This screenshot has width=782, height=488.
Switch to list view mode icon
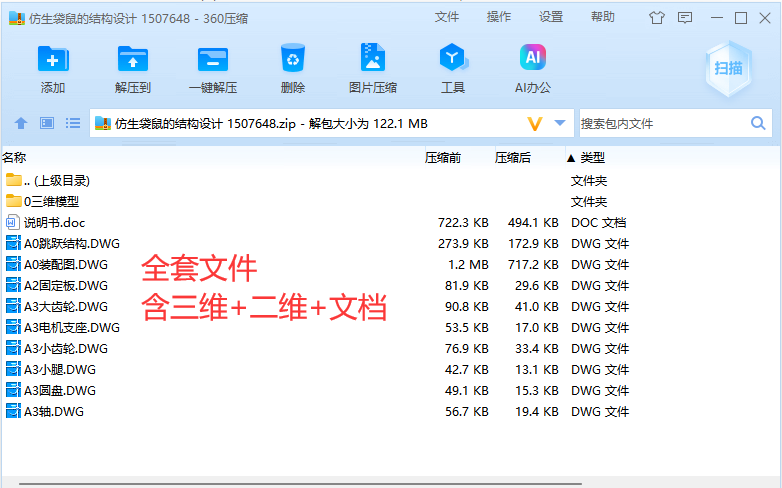point(73,123)
